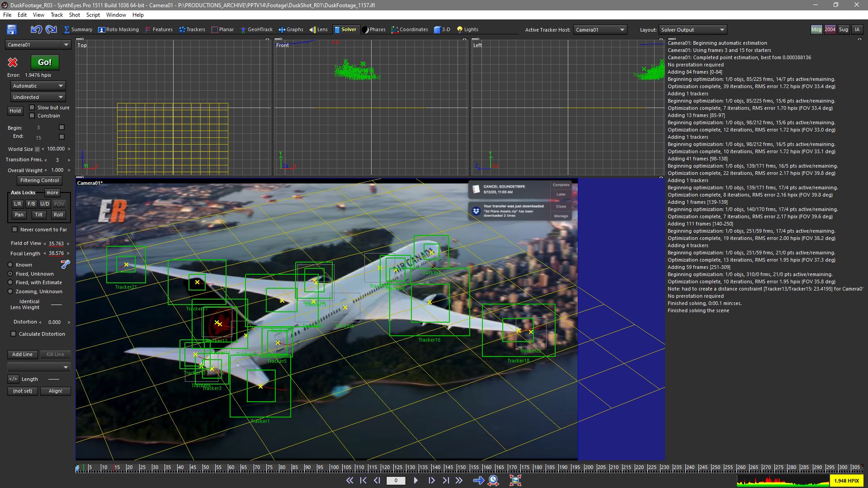Viewport: 868px width, 488px height.
Task: Open the Lens room
Action: [x=318, y=29]
